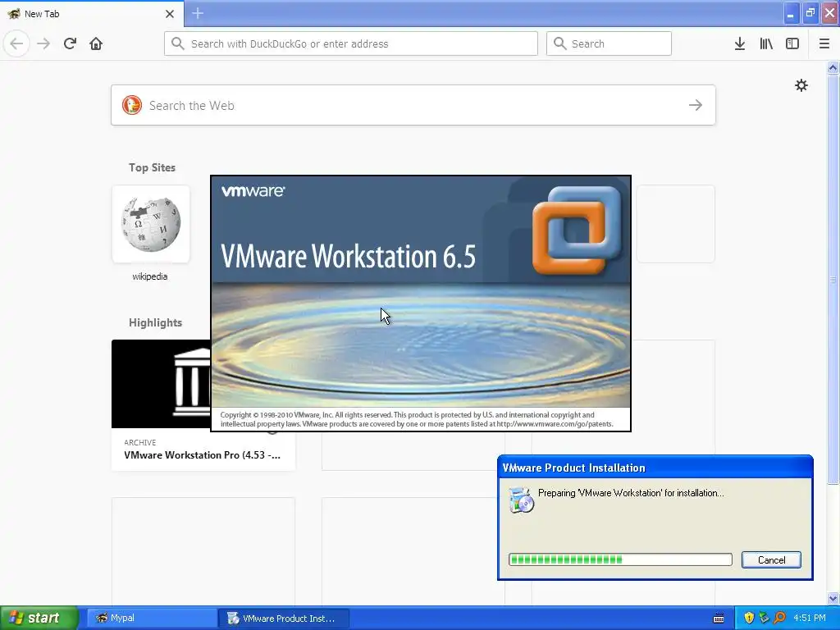Image resolution: width=840 pixels, height=630 pixels.
Task: Focus the toolbar Search field
Action: tap(609, 43)
